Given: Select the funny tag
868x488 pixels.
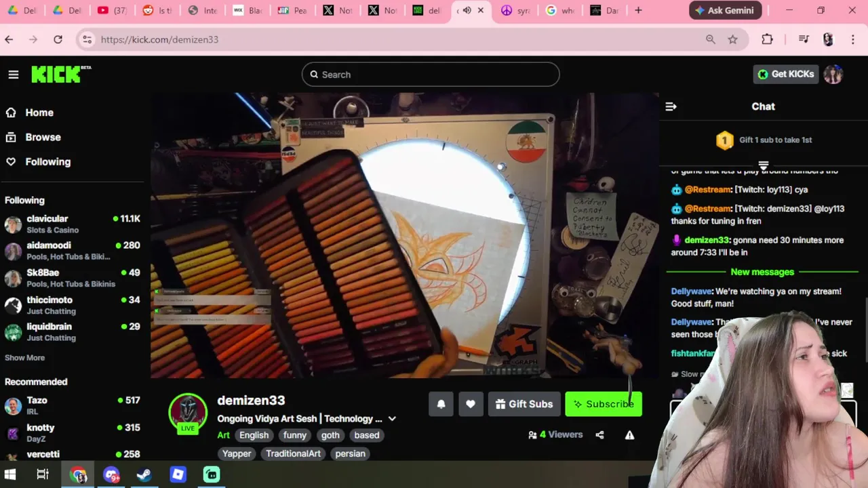Looking at the screenshot, I should [295, 435].
